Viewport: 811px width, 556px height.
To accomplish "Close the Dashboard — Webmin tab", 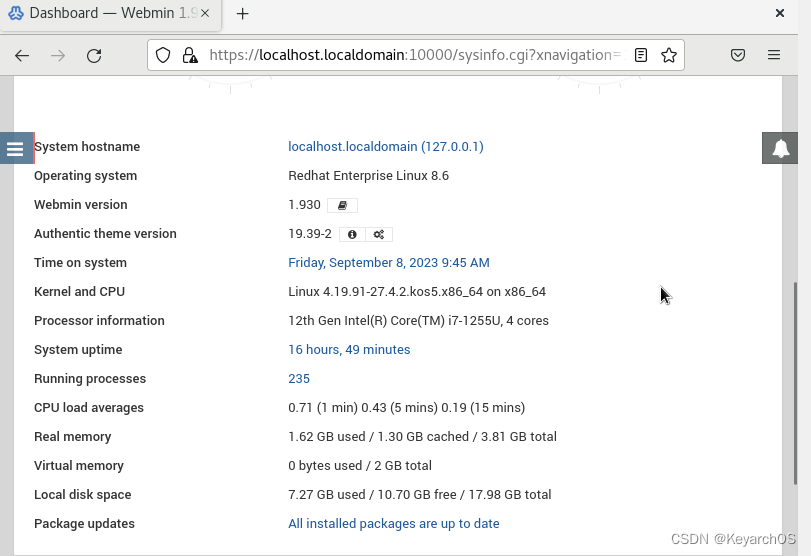I will [205, 13].
